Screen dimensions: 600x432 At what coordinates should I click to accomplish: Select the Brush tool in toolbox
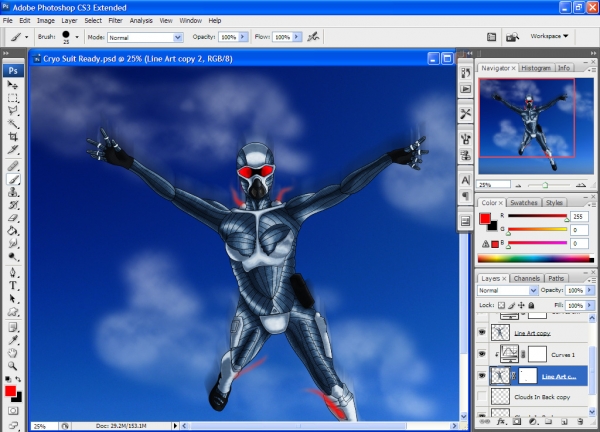13,179
